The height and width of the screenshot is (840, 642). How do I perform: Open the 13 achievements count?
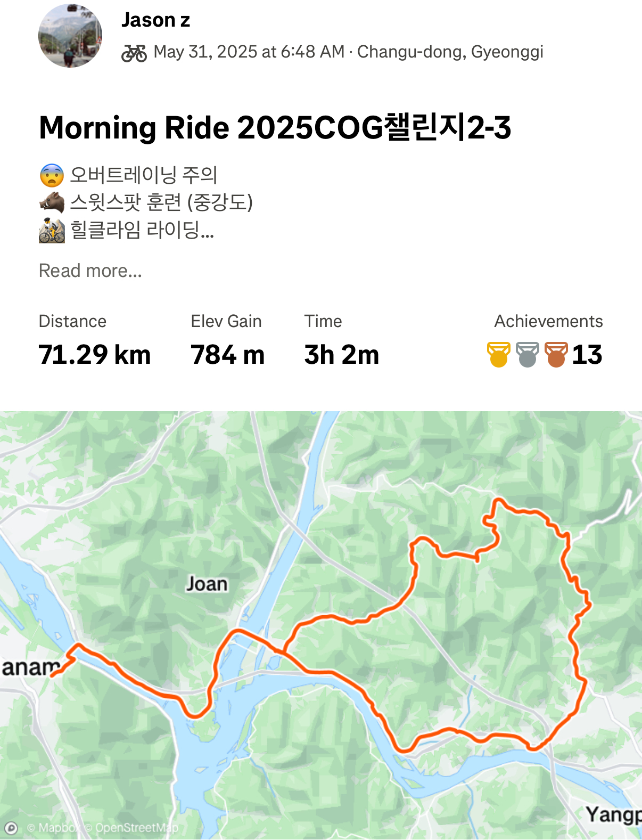tap(587, 355)
